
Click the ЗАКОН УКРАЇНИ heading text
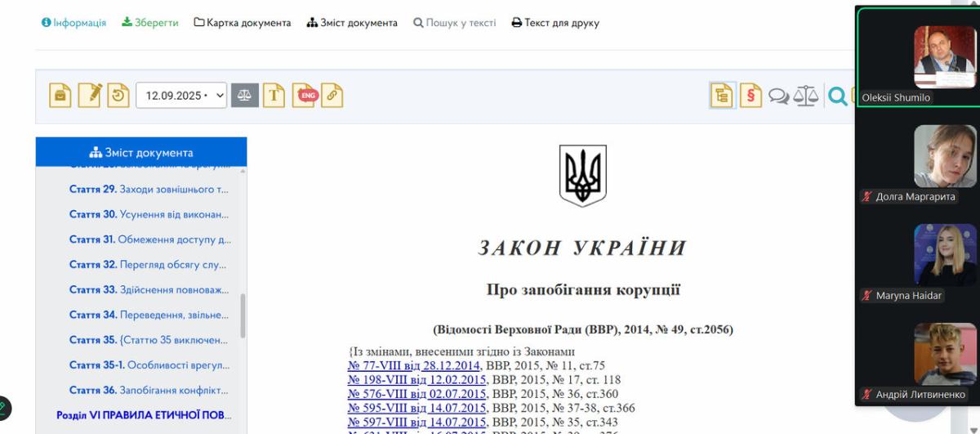pos(582,248)
